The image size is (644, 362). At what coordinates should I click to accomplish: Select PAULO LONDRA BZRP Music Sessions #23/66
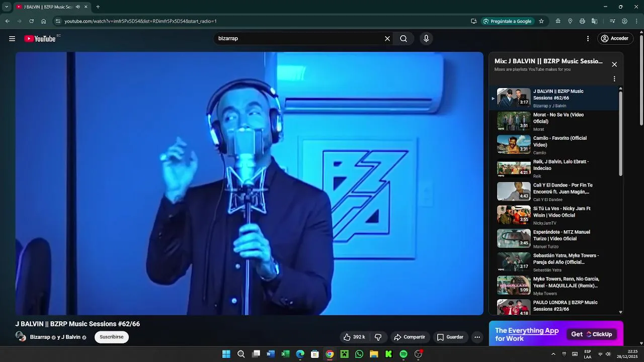553,307
